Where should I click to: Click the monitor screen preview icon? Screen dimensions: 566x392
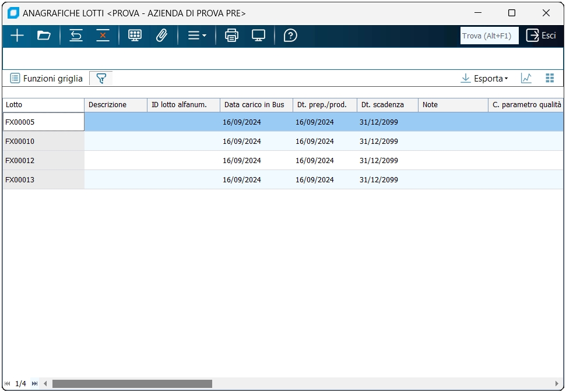click(x=258, y=36)
